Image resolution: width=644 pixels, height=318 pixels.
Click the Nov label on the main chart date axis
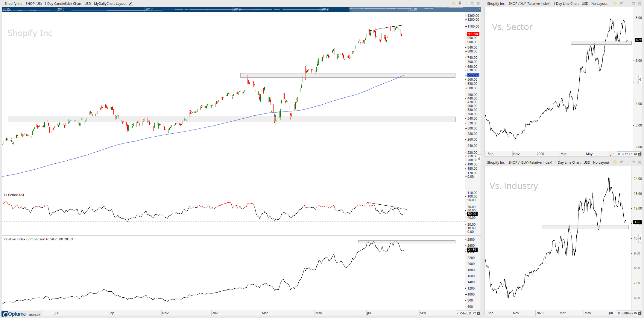coord(165,313)
